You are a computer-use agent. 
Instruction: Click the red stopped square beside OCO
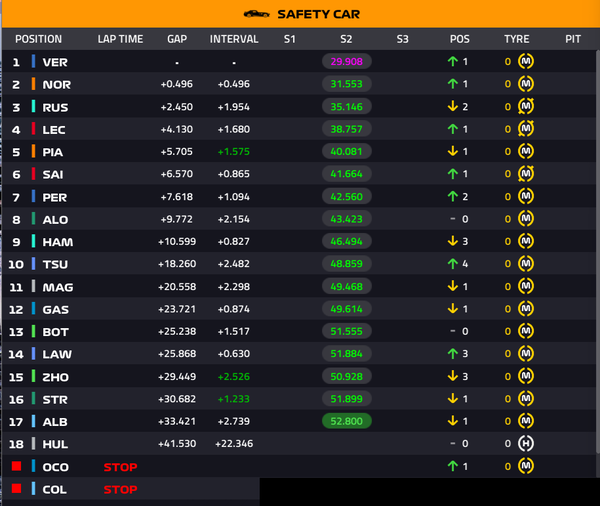pyautogui.click(x=16, y=467)
